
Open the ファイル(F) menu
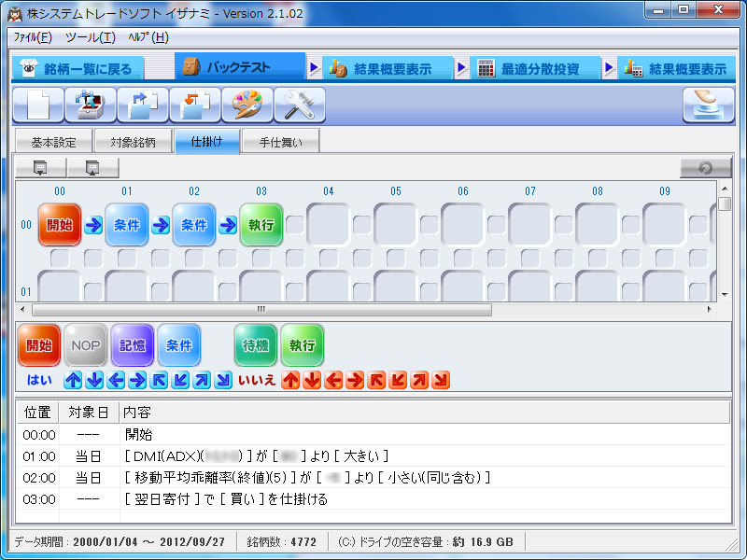33,37
